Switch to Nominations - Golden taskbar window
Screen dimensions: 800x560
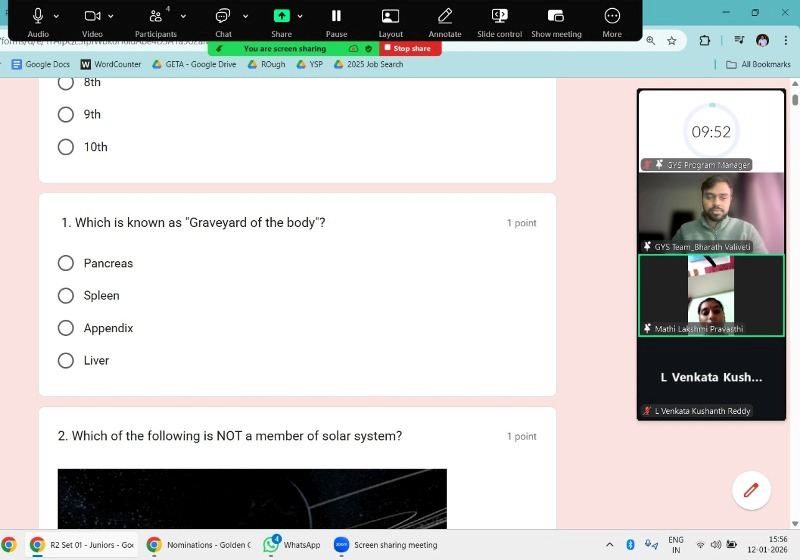[x=199, y=545]
